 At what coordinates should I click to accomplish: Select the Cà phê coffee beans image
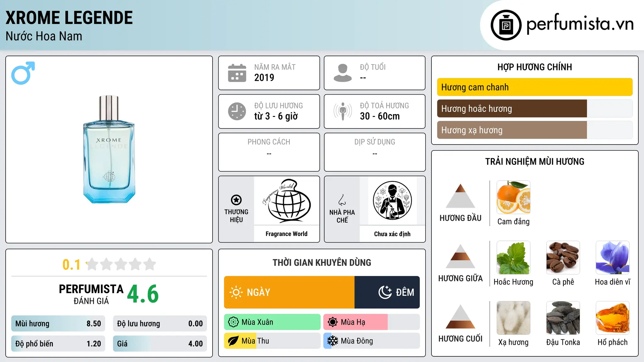click(563, 257)
